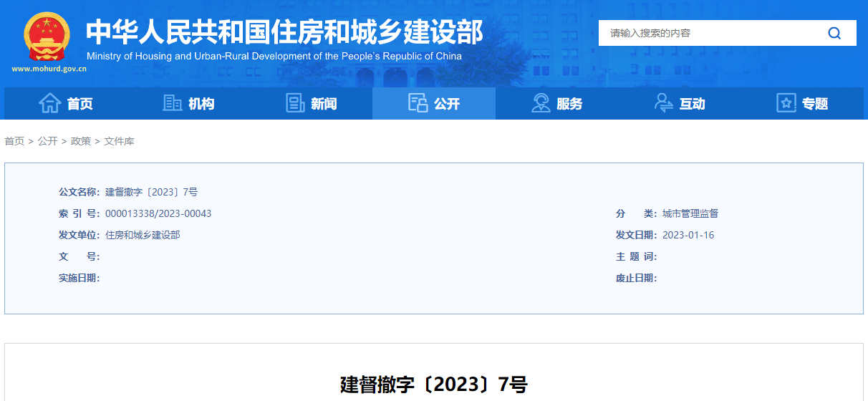Viewport: 868px width, 401px height.
Task: Open the 新闻 navigation tab
Action: tap(311, 103)
